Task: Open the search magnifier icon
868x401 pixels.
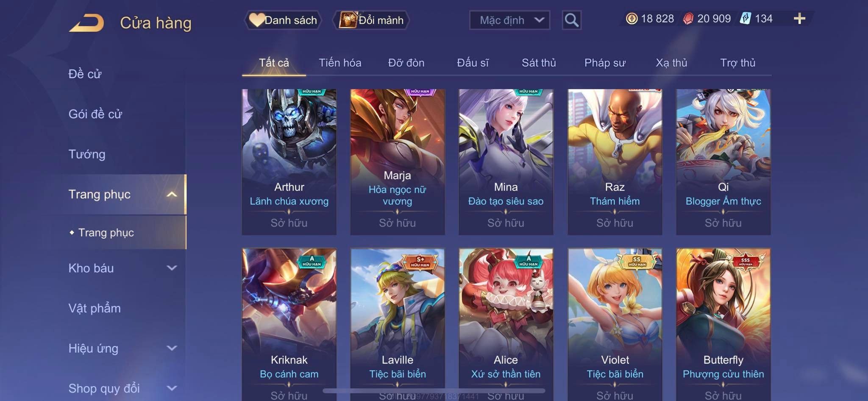Action: point(571,20)
